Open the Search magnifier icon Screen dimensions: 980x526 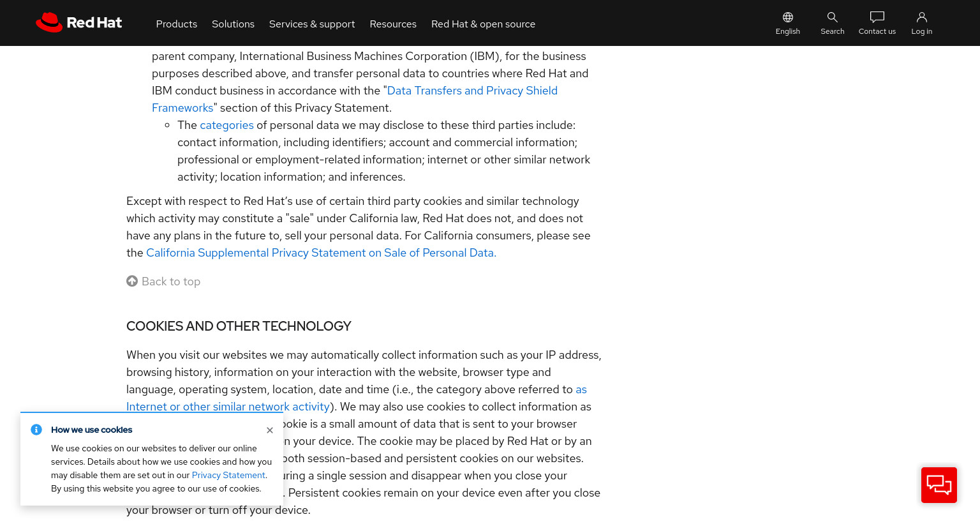(833, 17)
